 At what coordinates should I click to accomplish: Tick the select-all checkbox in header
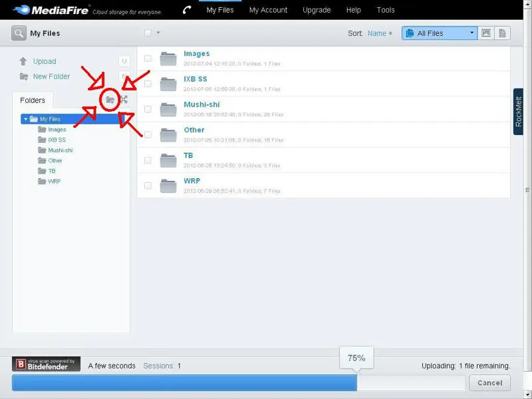coord(148,33)
